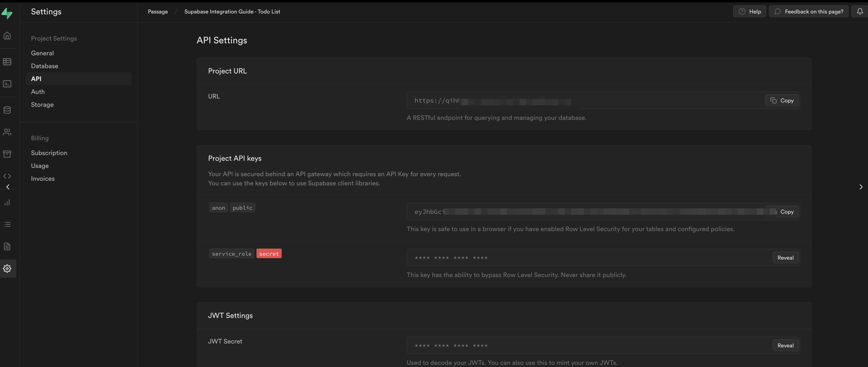The image size is (868, 367).
Task: Click the right arrow chevron at page edge
Action: 861,187
